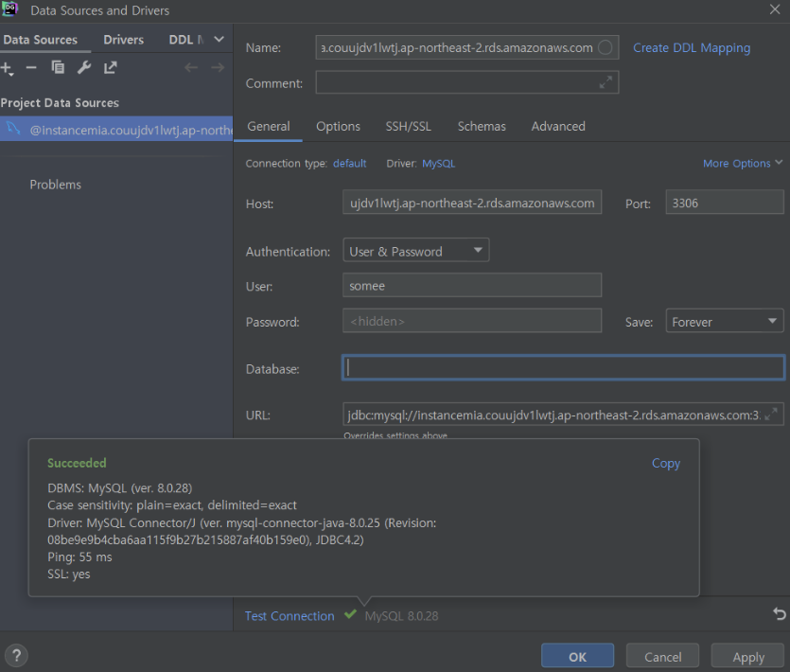Click the 'Case sensitivity' result line
This screenshot has height=672, width=790.
(172, 505)
